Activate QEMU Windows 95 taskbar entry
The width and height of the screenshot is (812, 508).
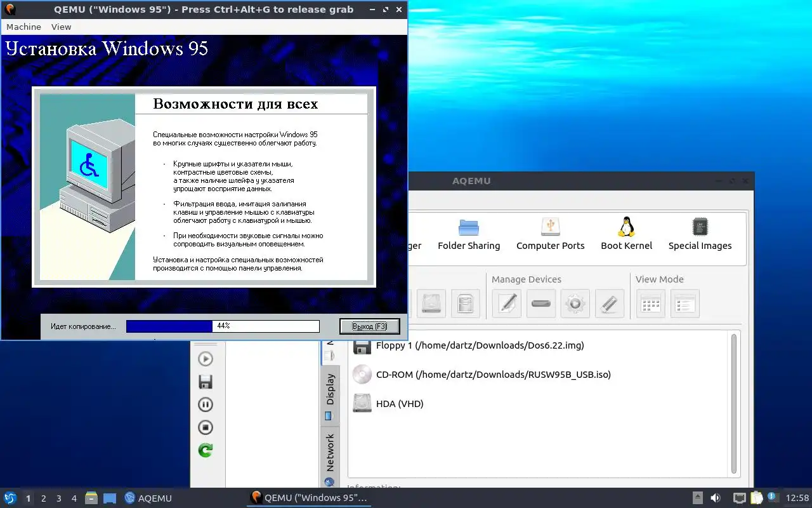click(x=309, y=498)
